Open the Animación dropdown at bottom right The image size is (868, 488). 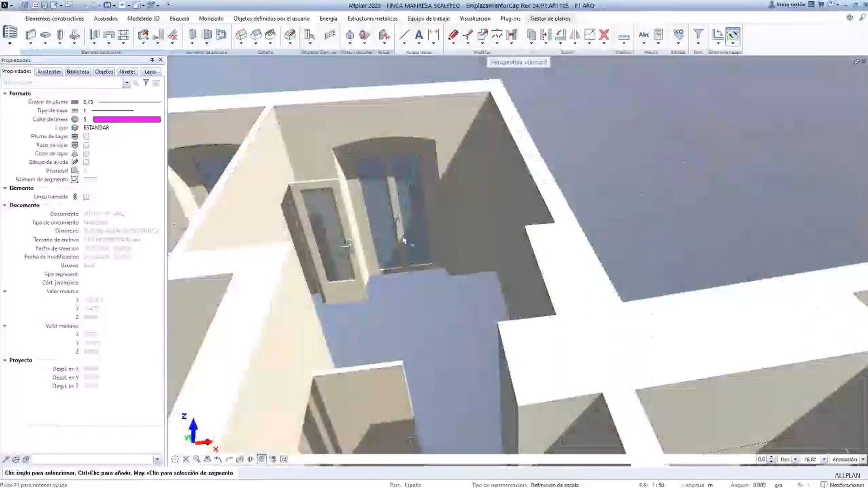(x=863, y=459)
